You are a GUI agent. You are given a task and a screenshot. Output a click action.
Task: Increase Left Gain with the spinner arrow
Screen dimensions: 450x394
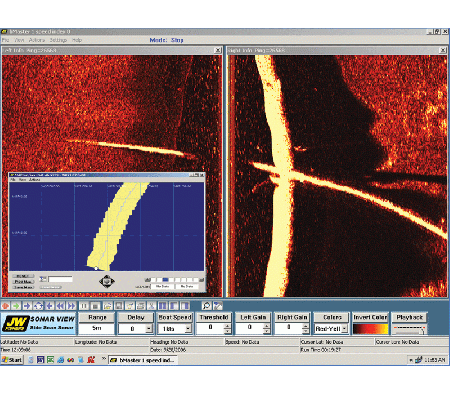tap(266, 326)
